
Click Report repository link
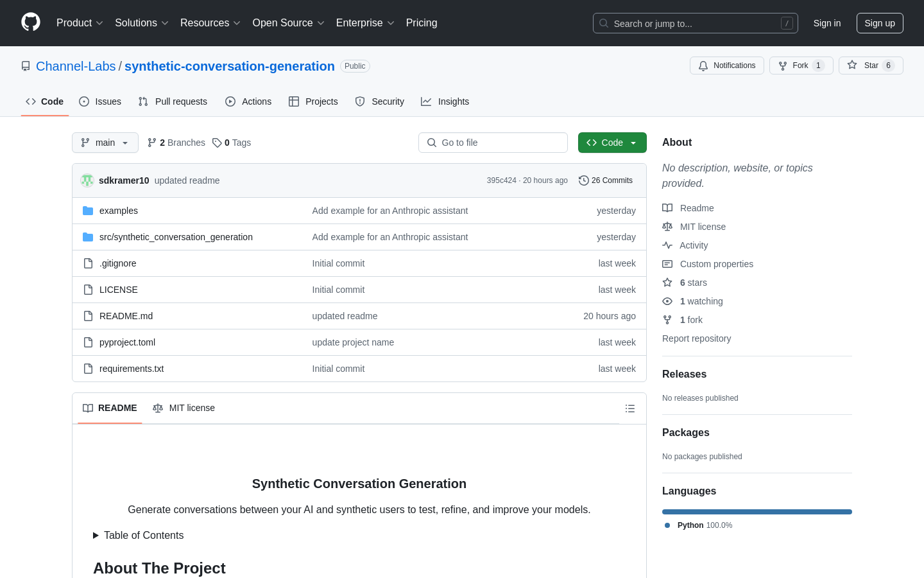(x=696, y=338)
